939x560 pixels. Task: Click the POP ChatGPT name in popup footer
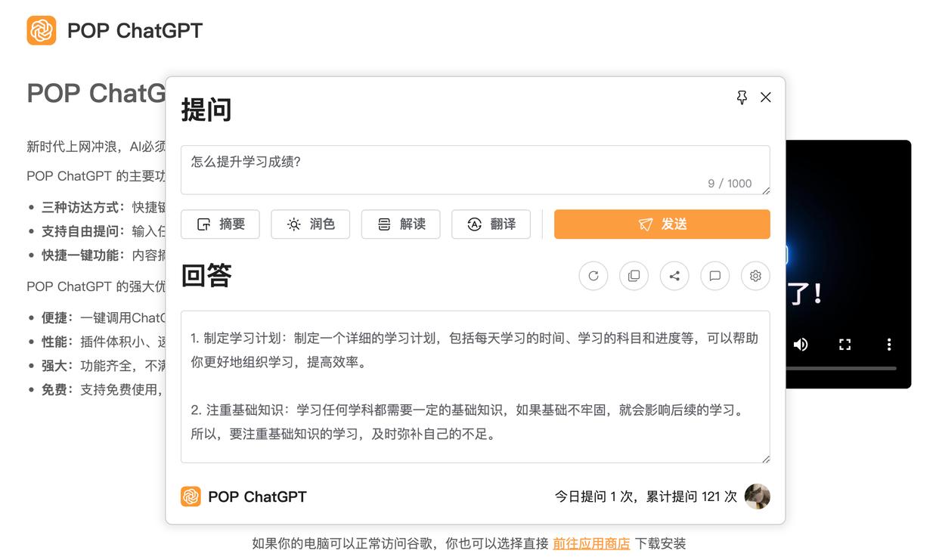point(257,497)
